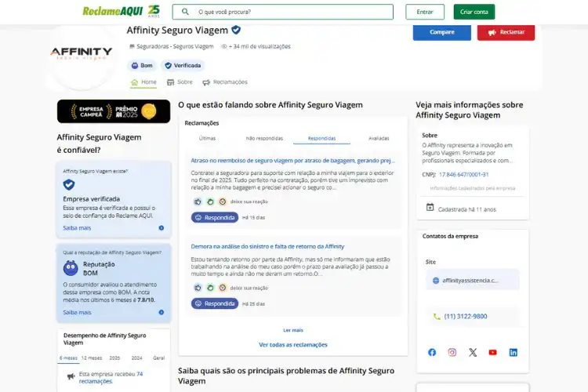Click calendar icon beside Cadastrada há 11 anos
588x392 pixels.
pyautogui.click(x=430, y=207)
